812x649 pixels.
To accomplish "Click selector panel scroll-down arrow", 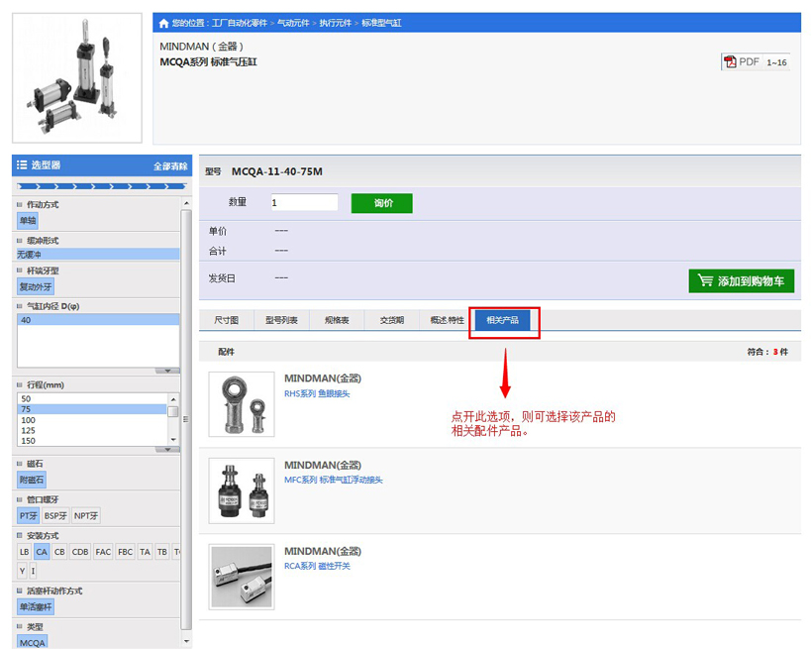I will (x=186, y=641).
